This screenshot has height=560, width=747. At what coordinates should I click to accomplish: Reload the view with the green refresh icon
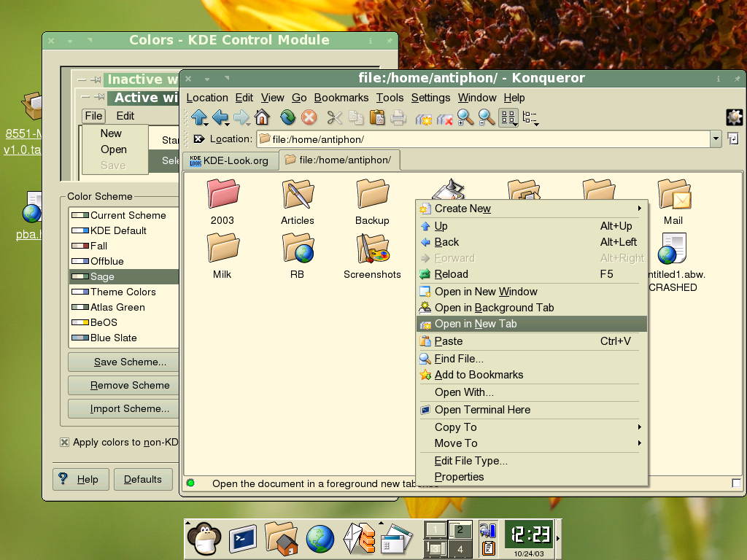[287, 117]
